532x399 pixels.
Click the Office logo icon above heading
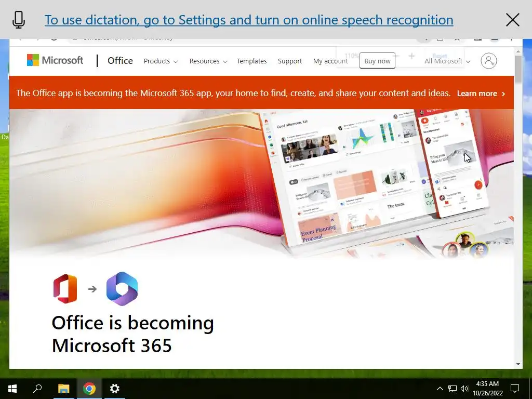tap(65, 288)
